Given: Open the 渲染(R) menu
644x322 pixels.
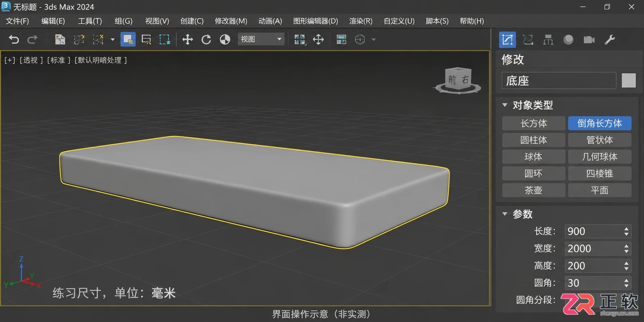Looking at the screenshot, I should 361,21.
